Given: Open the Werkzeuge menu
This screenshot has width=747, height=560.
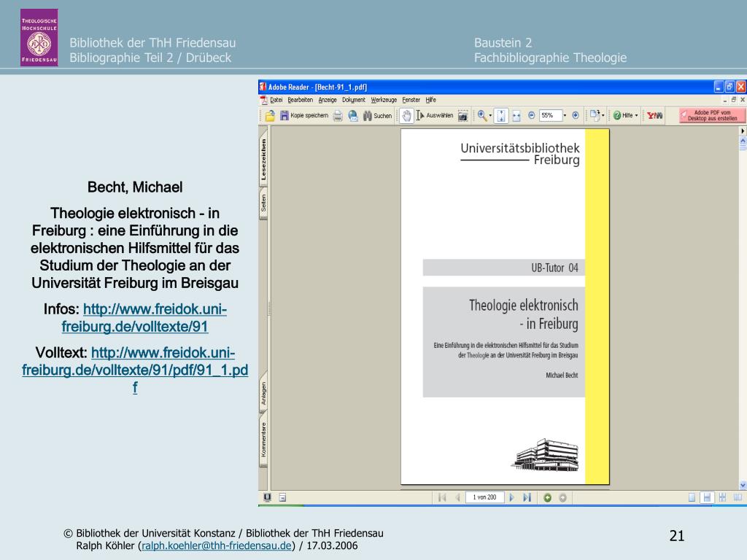Looking at the screenshot, I should pyautogui.click(x=384, y=100).
